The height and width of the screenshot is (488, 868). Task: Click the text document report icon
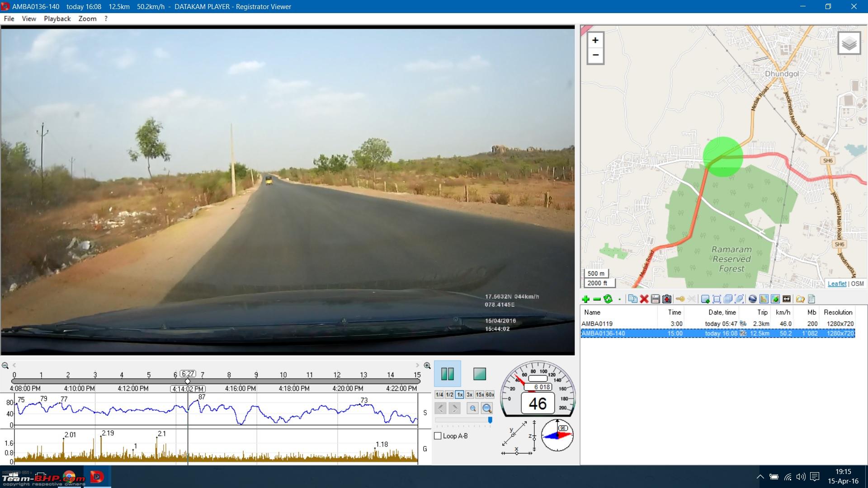811,299
